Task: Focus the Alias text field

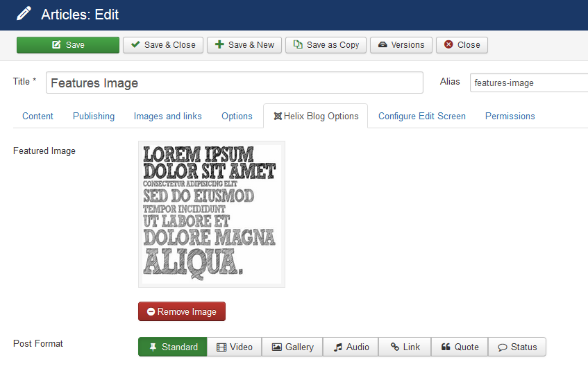Action: (528, 83)
